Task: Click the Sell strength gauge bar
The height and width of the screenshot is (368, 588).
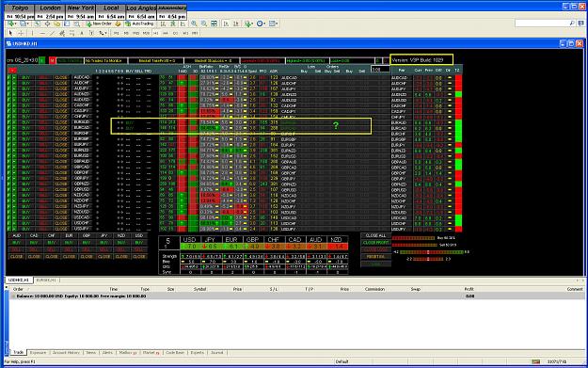Action: point(414,245)
